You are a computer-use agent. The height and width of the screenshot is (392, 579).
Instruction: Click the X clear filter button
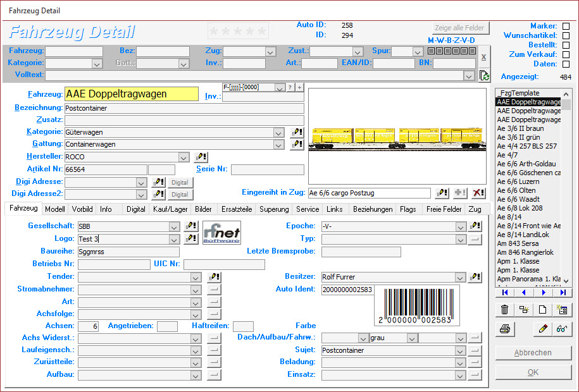[483, 57]
